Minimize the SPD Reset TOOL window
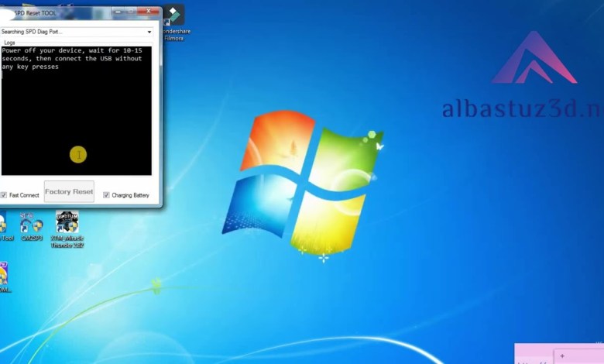This screenshot has height=364, width=604. tap(118, 12)
